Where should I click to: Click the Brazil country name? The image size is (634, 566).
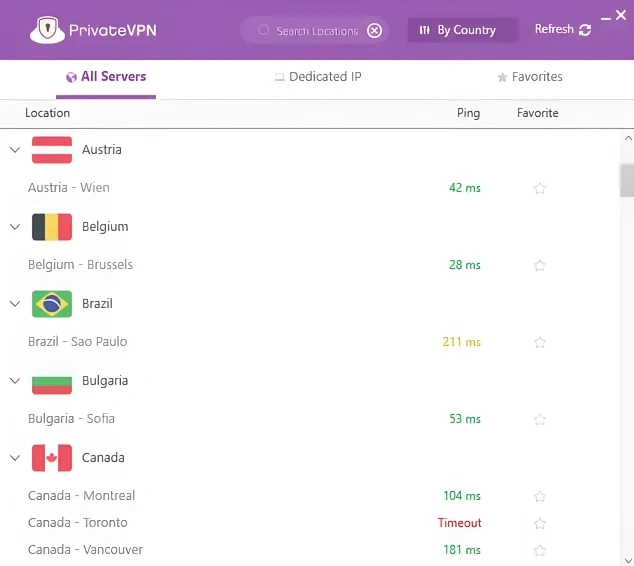pos(97,304)
